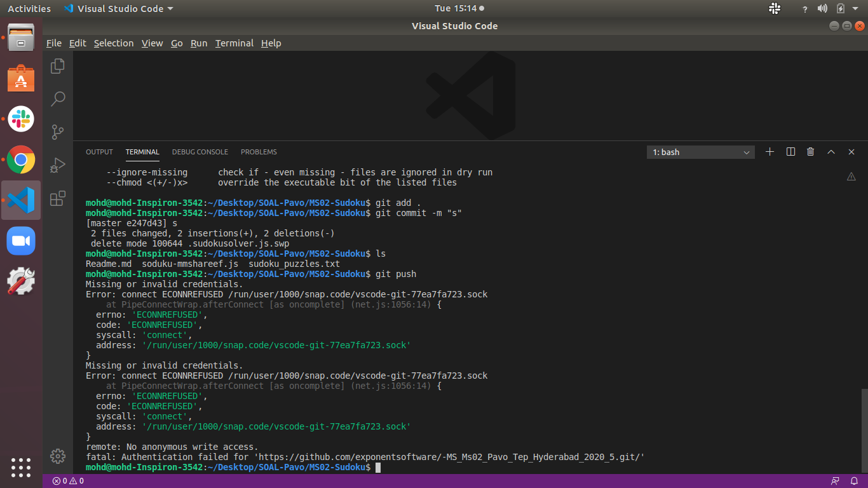Image resolution: width=868 pixels, height=488 pixels.
Task: Open the Terminal menu in the menu bar
Action: tap(234, 43)
